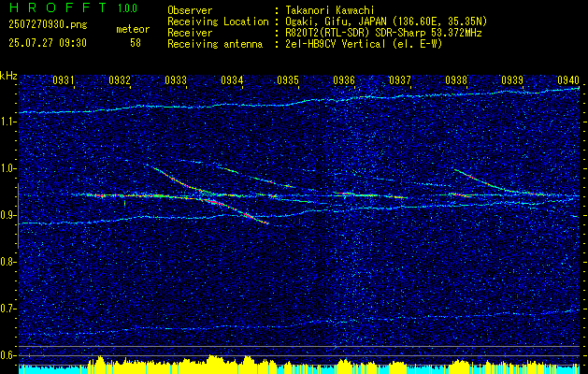Image resolution: width=588 pixels, height=374 pixels.
Task: Click the gray vertical range bar on left axis
Action: click(18, 216)
